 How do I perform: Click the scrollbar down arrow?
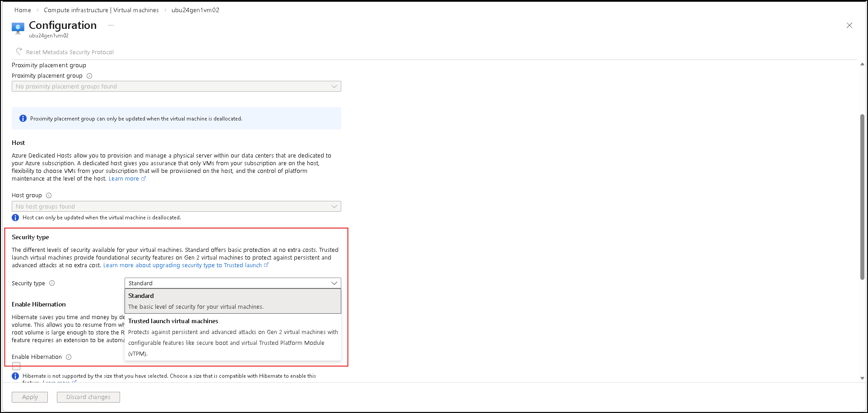(x=862, y=378)
